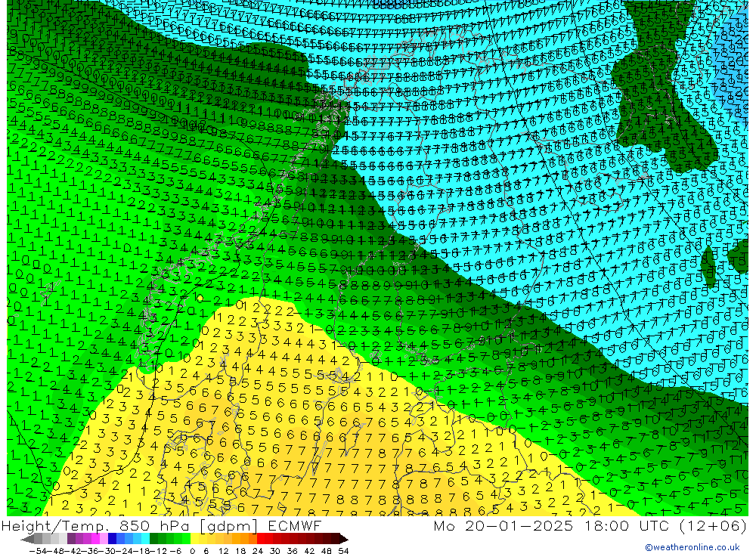This screenshot has width=756, height=554.
Task: Click the -18 scale label
Action: coord(141,551)
